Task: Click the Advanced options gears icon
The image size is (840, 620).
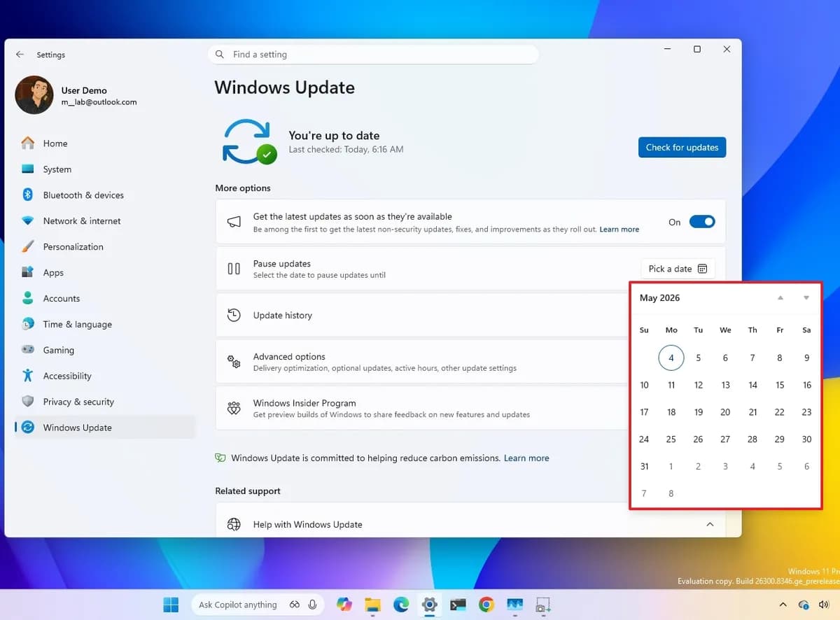Action: click(x=234, y=362)
